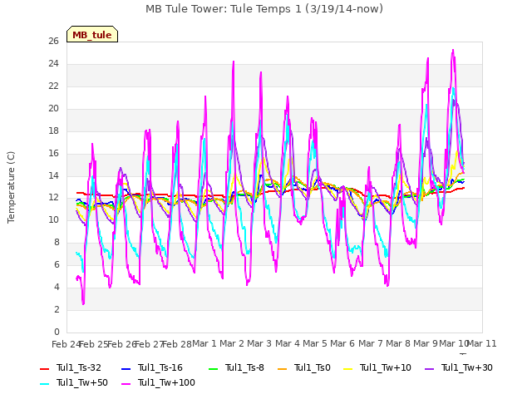Click the blue Tul1_Ts-16 legend swatch
This screenshot has width=532, height=399.
[x=126, y=368]
